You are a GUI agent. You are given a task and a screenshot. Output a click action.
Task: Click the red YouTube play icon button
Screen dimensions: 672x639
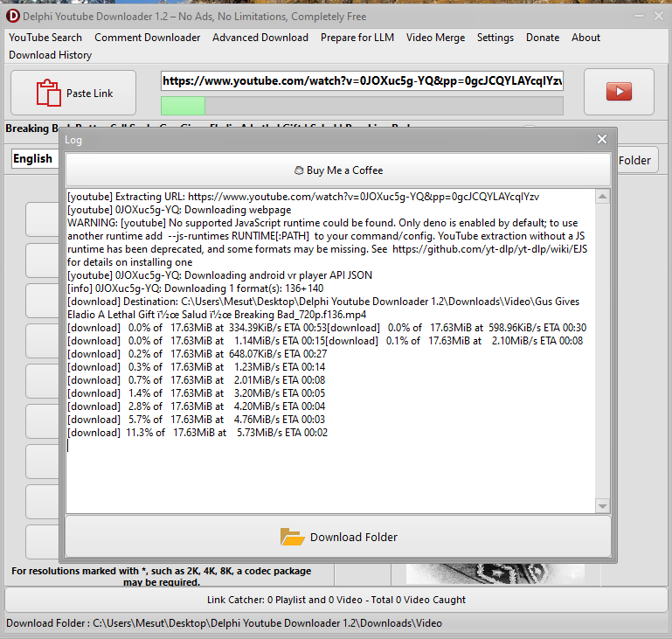pos(619,92)
